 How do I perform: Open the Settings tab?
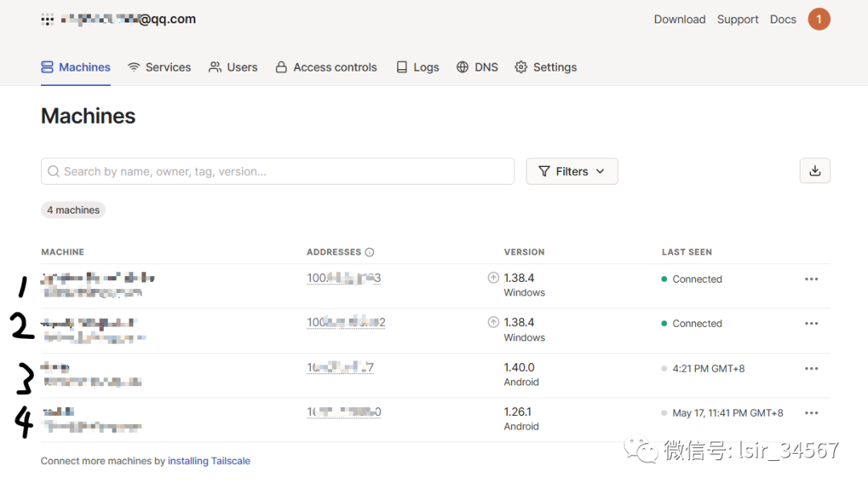(546, 67)
